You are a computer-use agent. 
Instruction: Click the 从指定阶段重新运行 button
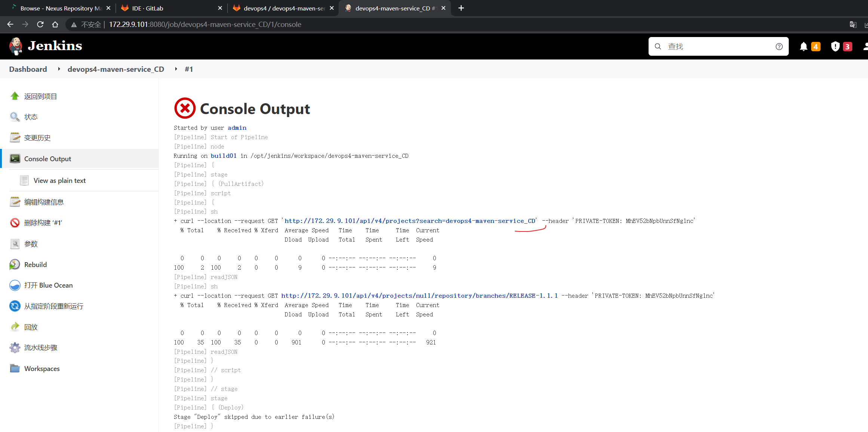(55, 306)
